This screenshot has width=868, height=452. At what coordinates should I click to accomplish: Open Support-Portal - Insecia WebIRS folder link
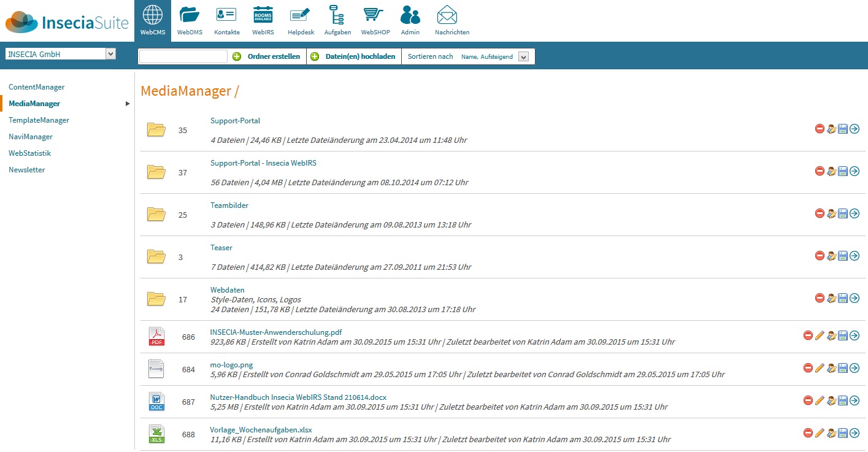[x=263, y=163]
